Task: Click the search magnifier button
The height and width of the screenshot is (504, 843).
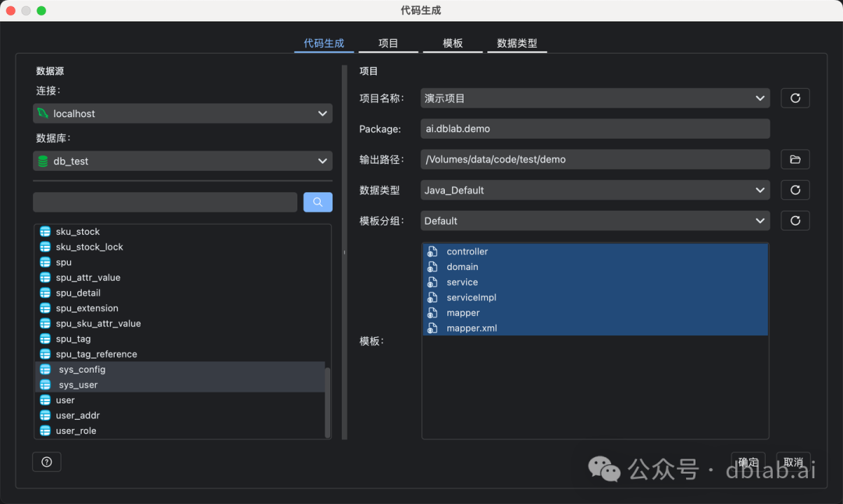Action: coord(318,202)
